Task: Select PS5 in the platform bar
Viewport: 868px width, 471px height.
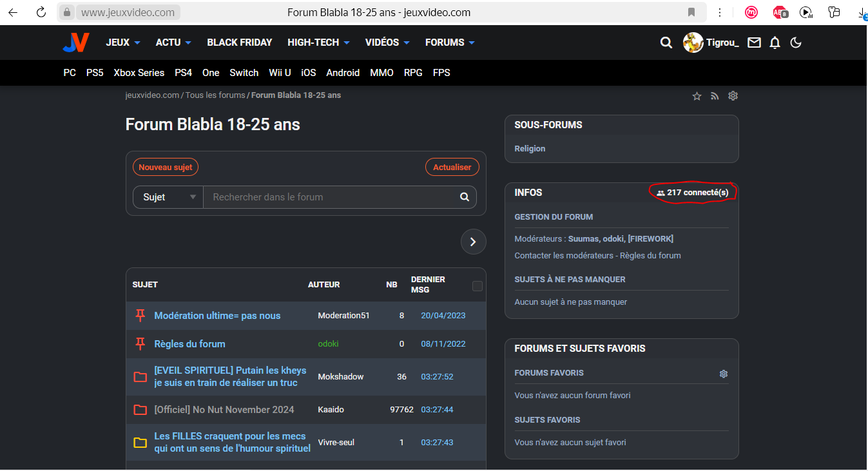Action: (95, 73)
